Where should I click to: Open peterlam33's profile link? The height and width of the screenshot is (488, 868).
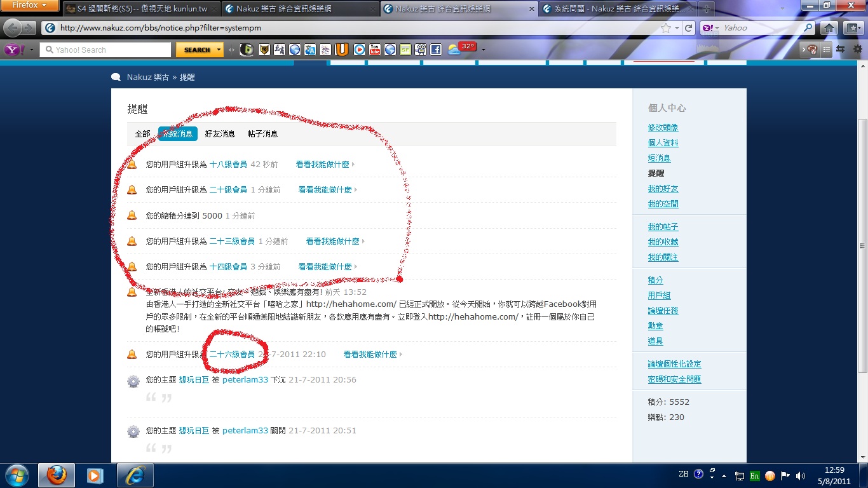(245, 380)
